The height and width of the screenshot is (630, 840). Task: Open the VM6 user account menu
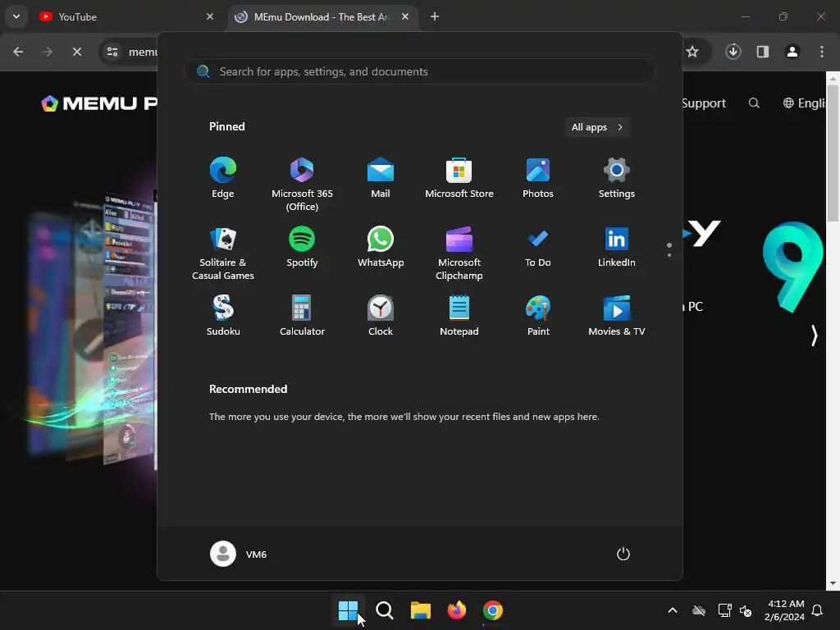coord(239,554)
